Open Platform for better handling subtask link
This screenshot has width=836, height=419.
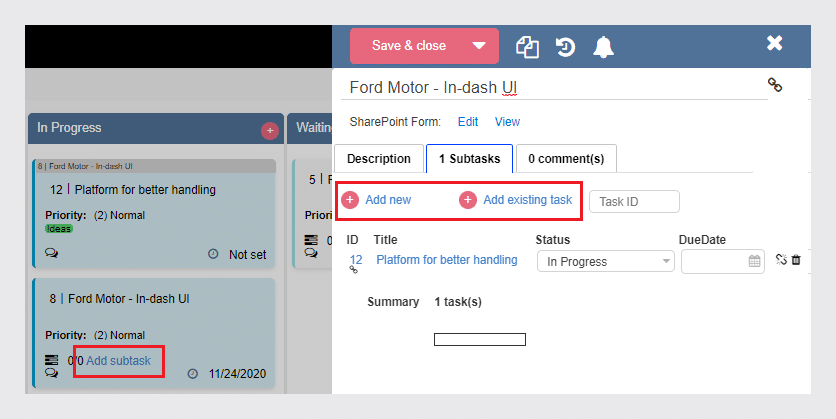pos(447,260)
